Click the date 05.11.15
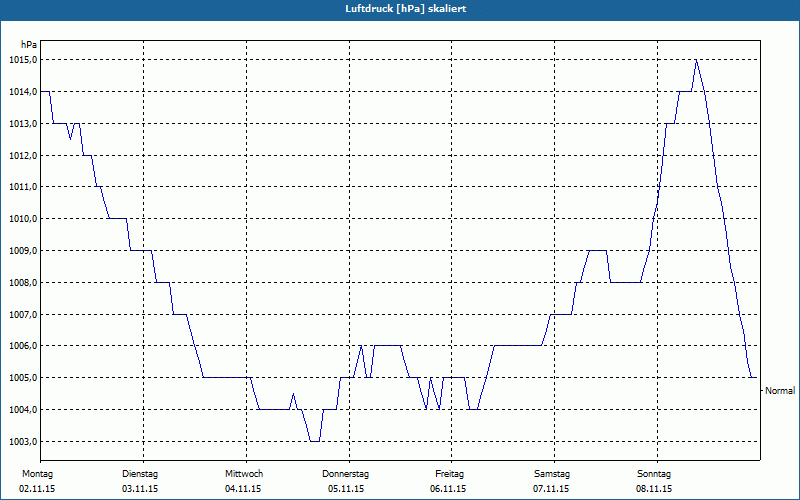The width and height of the screenshot is (800, 500). click(346, 489)
